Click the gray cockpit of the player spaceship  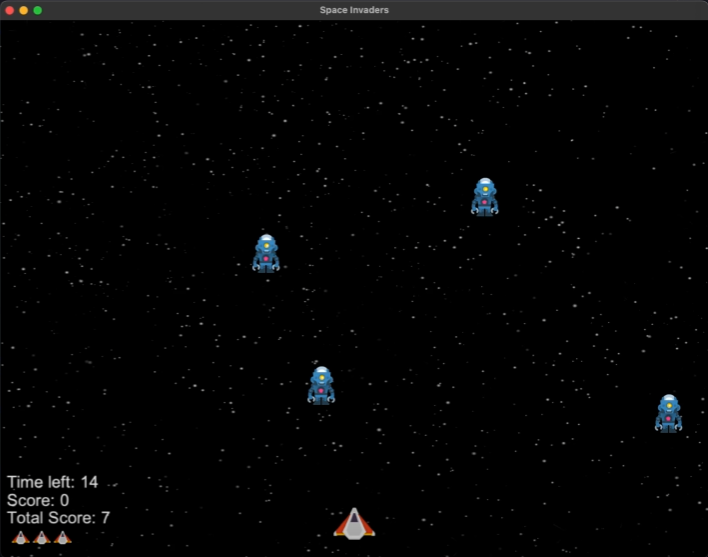pyautogui.click(x=354, y=529)
